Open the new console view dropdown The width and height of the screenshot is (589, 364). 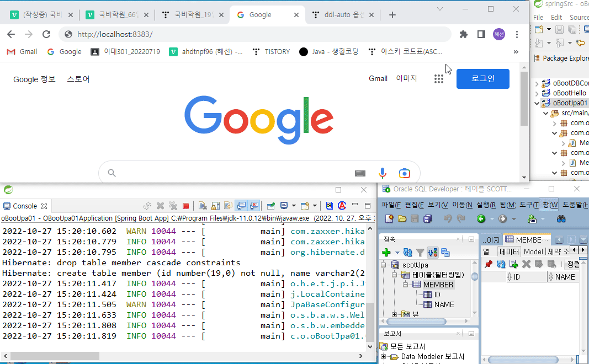[315, 206]
